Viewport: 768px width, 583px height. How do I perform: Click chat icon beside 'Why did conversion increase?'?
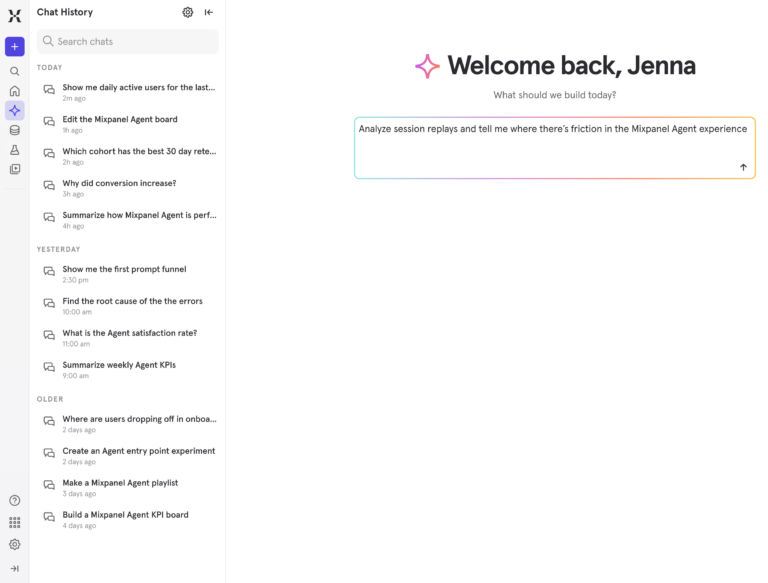pos(49,185)
